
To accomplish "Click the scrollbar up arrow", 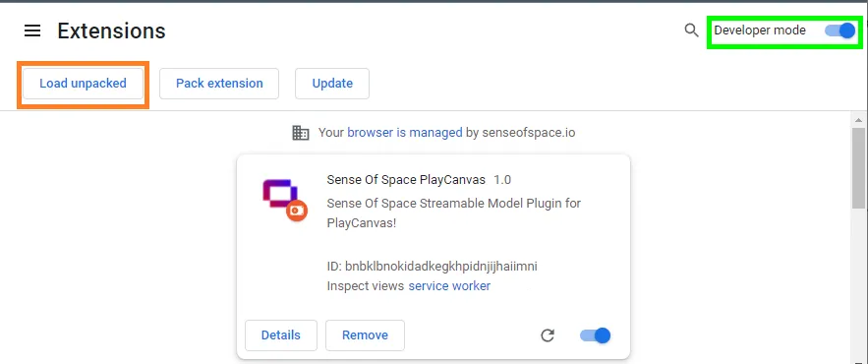I will tap(858, 120).
